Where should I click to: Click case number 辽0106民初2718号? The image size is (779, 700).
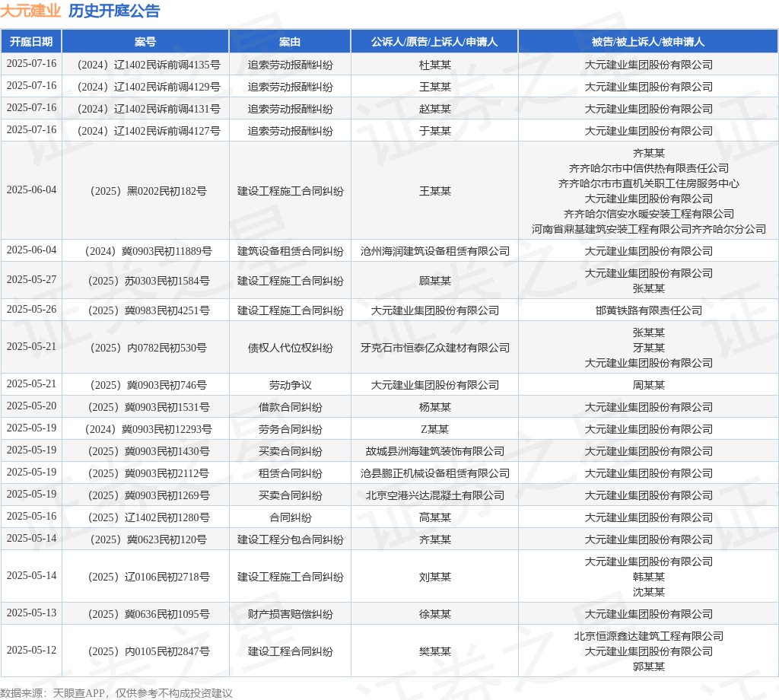[x=148, y=577]
